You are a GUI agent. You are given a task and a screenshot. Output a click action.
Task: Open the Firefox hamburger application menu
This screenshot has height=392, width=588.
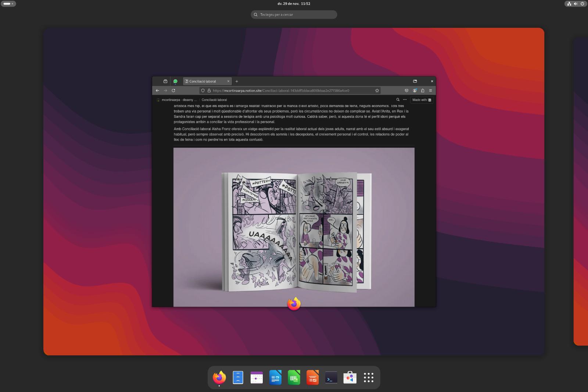(430, 90)
